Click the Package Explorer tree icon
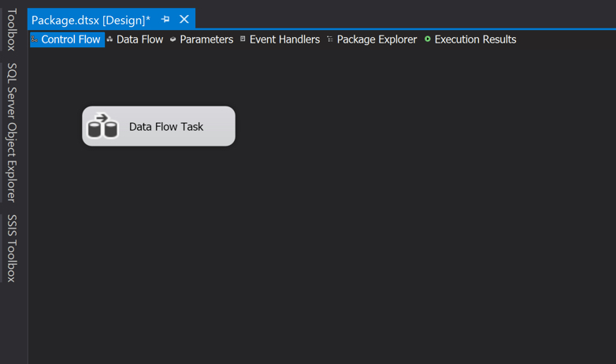This screenshot has width=616, height=364. coord(330,39)
